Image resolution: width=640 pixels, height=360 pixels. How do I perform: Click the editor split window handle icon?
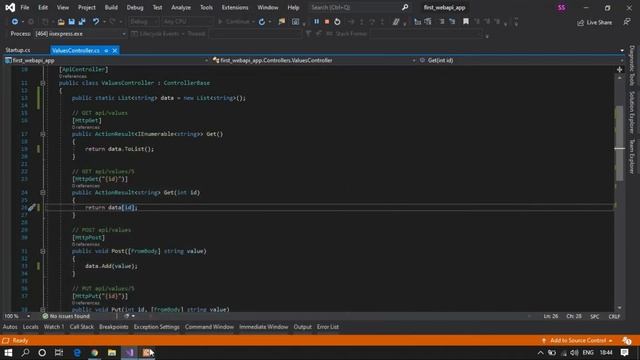click(x=620, y=69)
